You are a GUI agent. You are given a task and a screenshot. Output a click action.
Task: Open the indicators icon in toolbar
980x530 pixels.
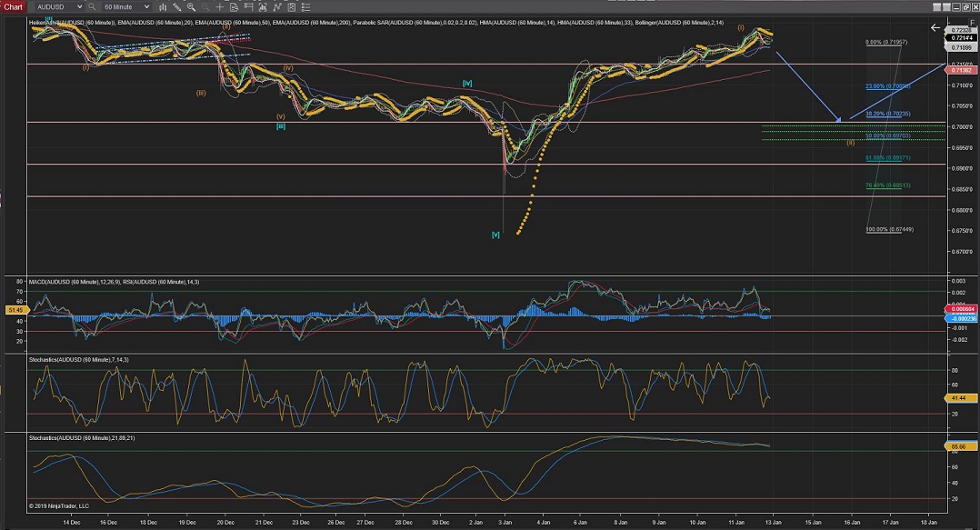coord(263,7)
